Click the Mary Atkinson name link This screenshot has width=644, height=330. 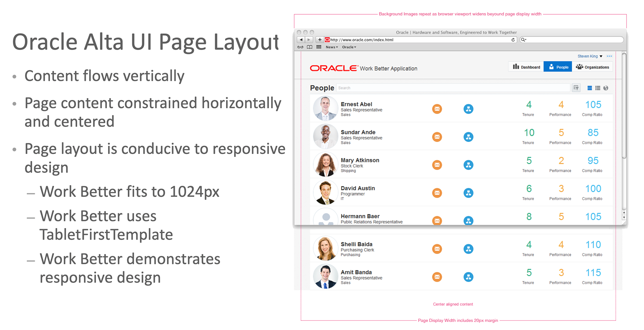click(x=360, y=160)
